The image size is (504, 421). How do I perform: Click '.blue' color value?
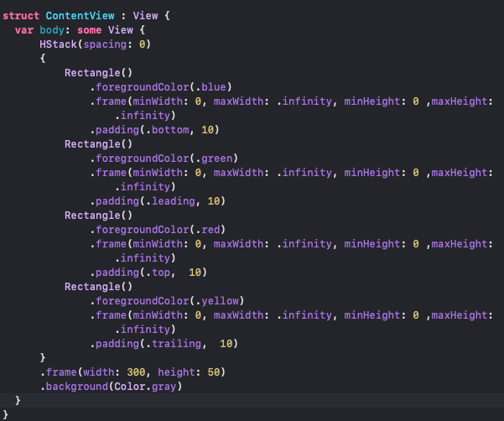[x=210, y=87]
